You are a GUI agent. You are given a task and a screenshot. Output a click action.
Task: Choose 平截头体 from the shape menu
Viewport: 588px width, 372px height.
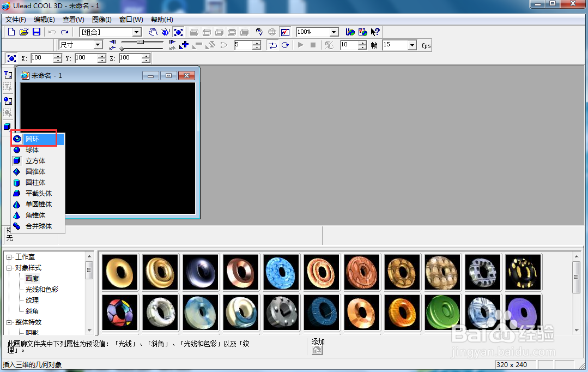[x=38, y=193]
